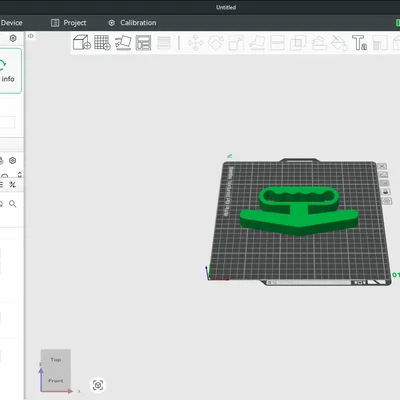
Task: Open printer settings gear at sidebar top
Action: (x=13, y=38)
